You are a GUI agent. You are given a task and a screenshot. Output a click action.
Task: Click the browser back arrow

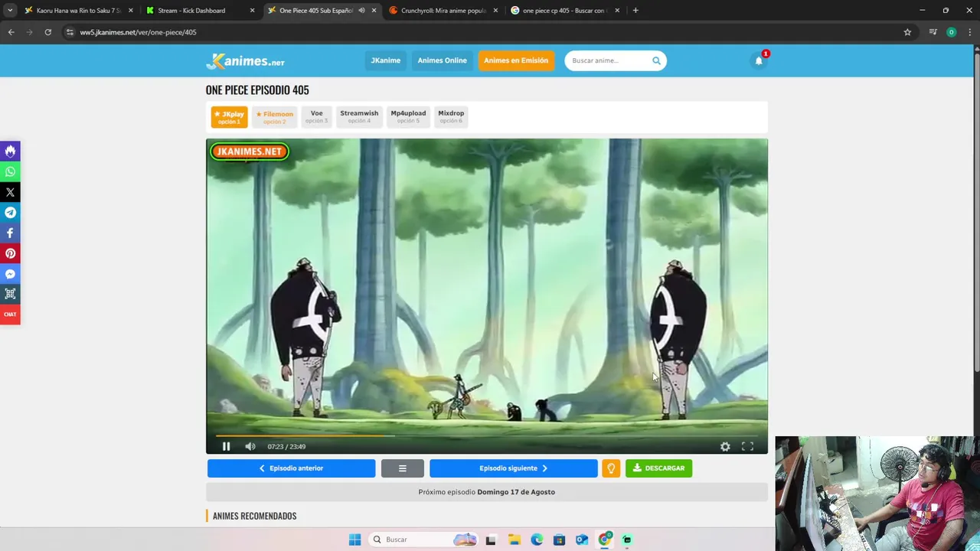11,32
